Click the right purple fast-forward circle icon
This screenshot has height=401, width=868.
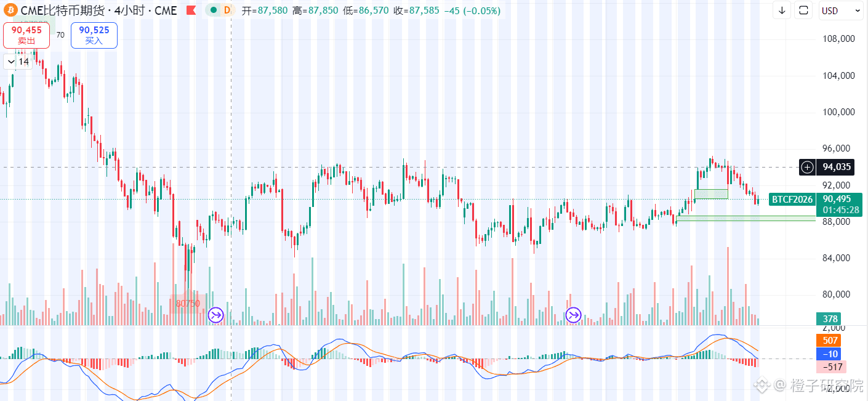(574, 314)
